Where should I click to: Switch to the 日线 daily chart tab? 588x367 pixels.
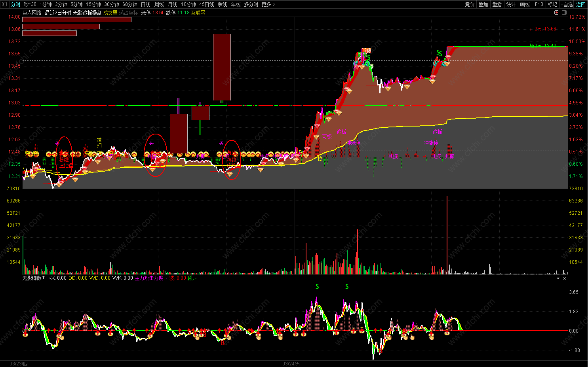[146, 4]
